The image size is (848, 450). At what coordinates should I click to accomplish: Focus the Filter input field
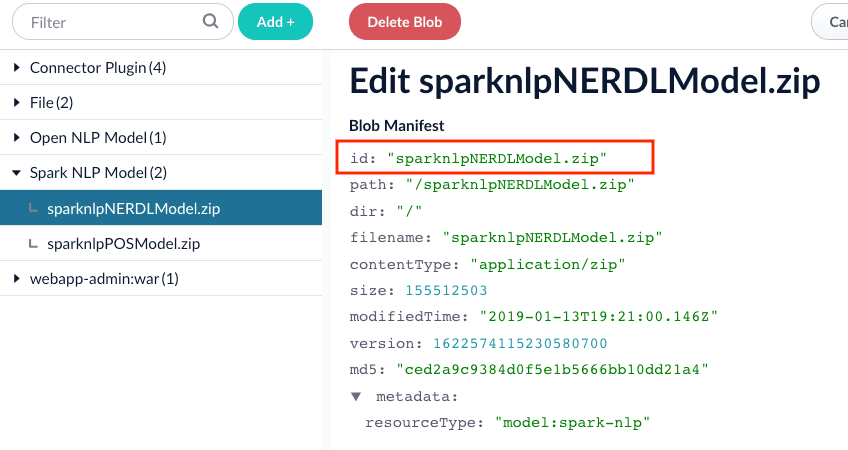pyautogui.click(x=123, y=22)
